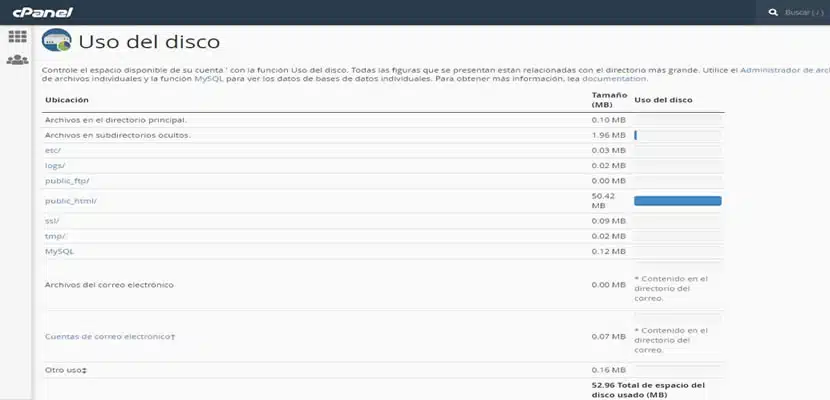Open the public_html/ directory
Viewport: 830px width, 400px height.
point(71,201)
